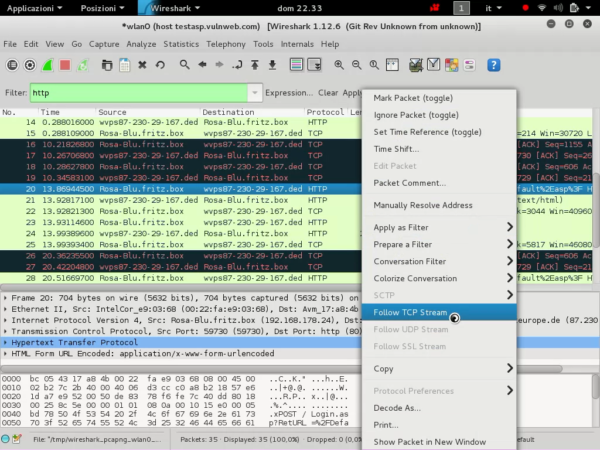Viewport: 600px width, 450px height.
Task: Select packet number 23 row
Action: pos(181,222)
